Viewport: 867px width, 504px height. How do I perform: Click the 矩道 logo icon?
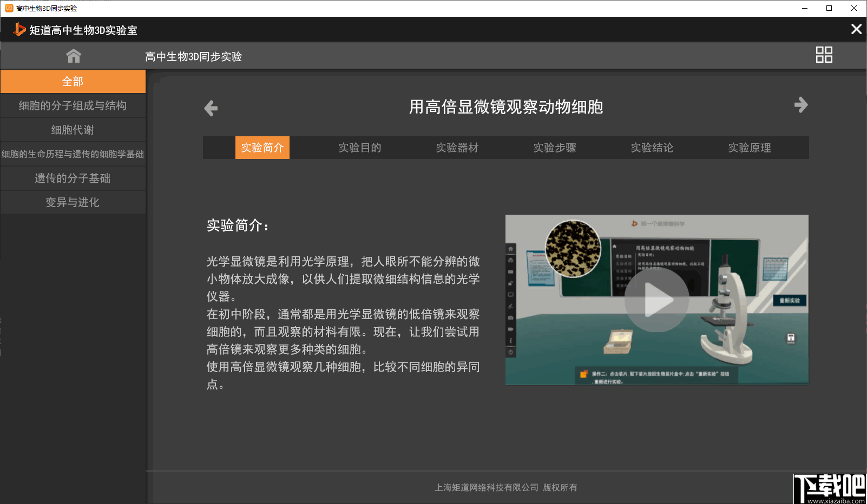(19, 29)
